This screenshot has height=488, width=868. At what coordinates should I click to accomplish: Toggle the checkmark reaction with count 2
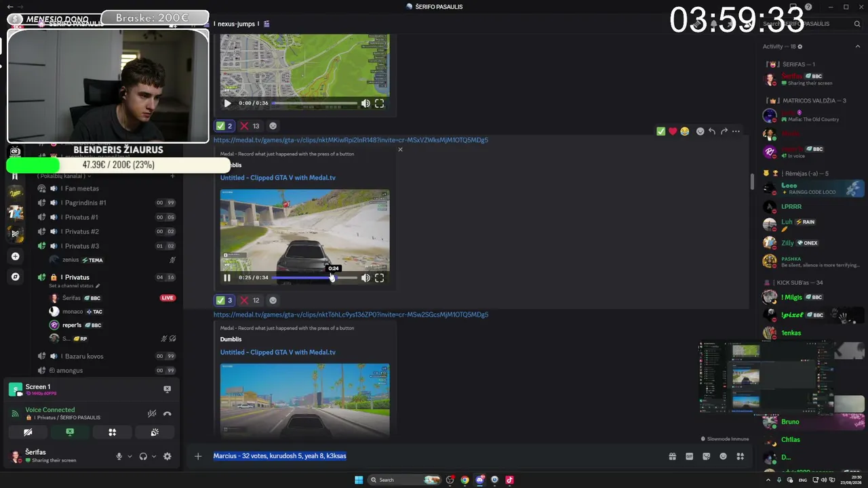click(224, 126)
